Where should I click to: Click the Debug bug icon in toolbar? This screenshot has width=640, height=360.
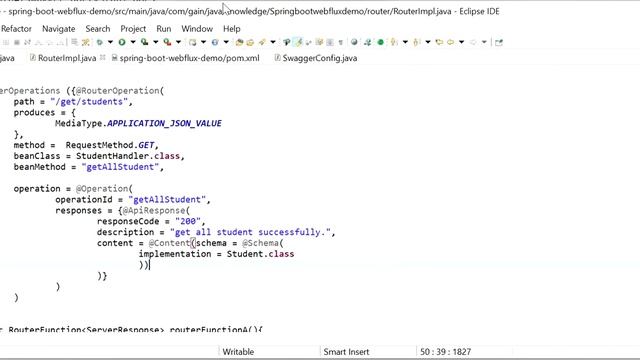(99, 42)
